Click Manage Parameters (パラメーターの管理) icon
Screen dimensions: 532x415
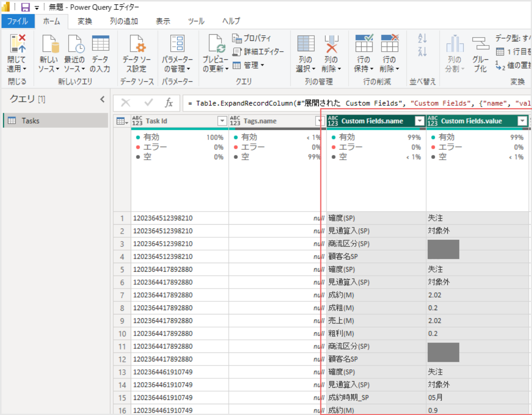pyautogui.click(x=177, y=44)
